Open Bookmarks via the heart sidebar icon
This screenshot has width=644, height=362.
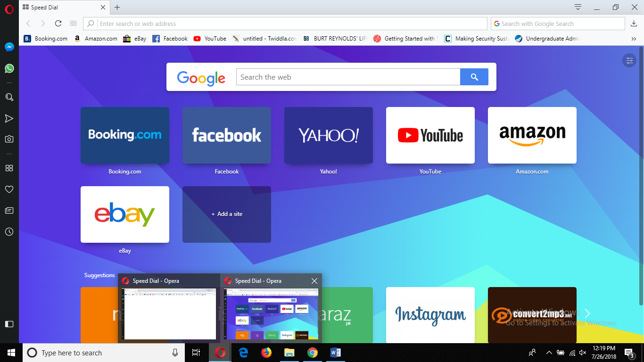(9, 189)
